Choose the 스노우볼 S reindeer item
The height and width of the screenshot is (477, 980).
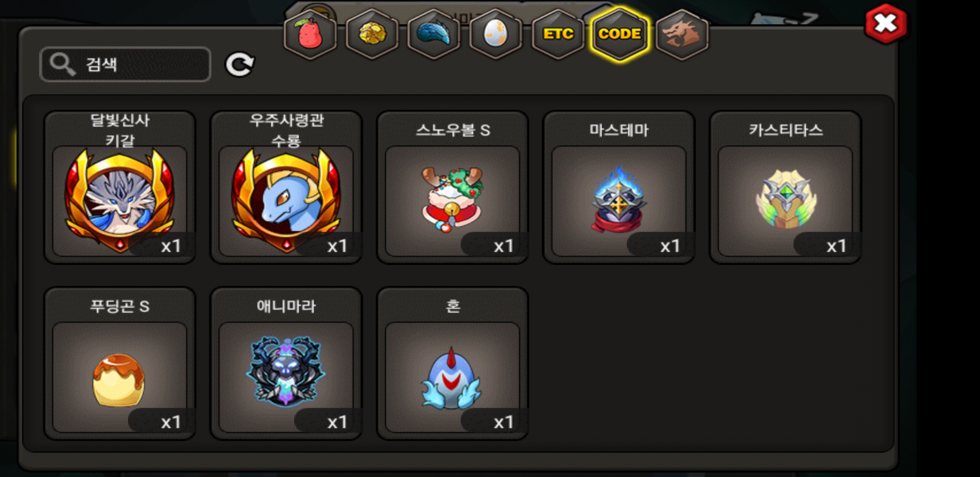[452, 187]
